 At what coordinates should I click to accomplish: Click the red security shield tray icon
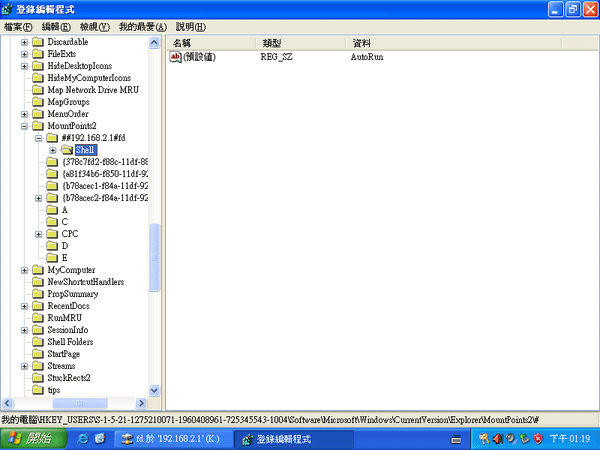point(538,439)
